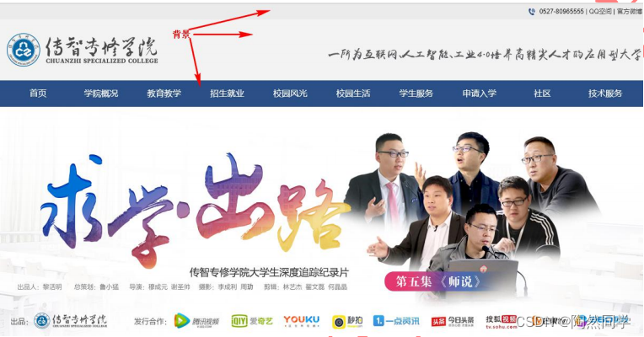Click the 求学·出路 banner title

(195, 209)
